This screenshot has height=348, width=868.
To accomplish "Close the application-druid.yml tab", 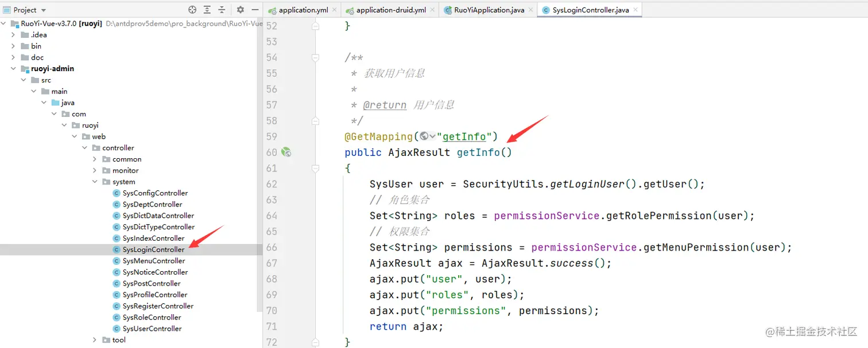I will 432,10.
